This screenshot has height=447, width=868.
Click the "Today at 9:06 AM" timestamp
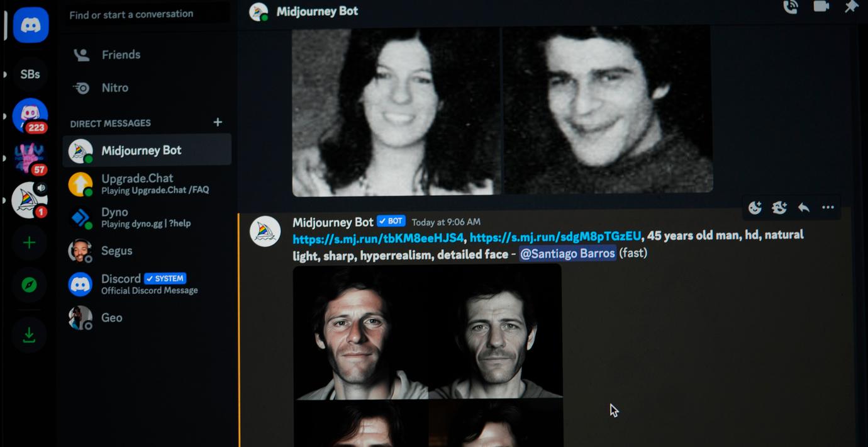click(446, 222)
